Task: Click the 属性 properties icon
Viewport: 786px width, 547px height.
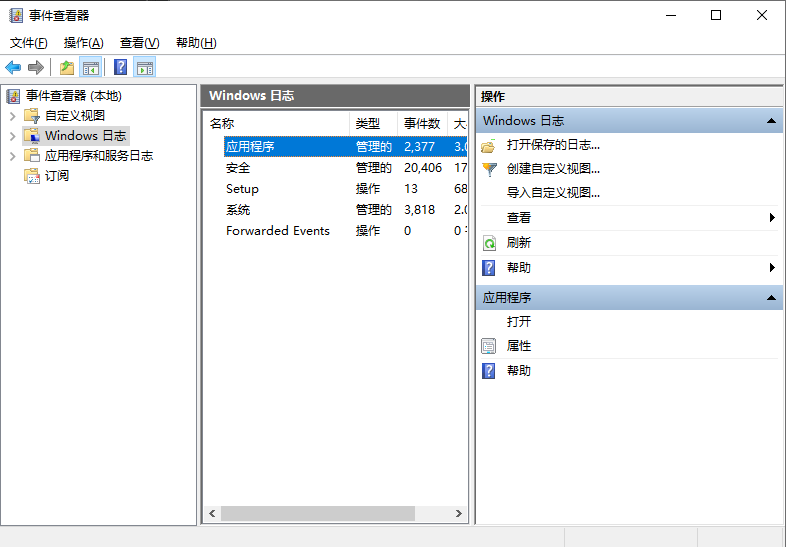Action: (489, 346)
